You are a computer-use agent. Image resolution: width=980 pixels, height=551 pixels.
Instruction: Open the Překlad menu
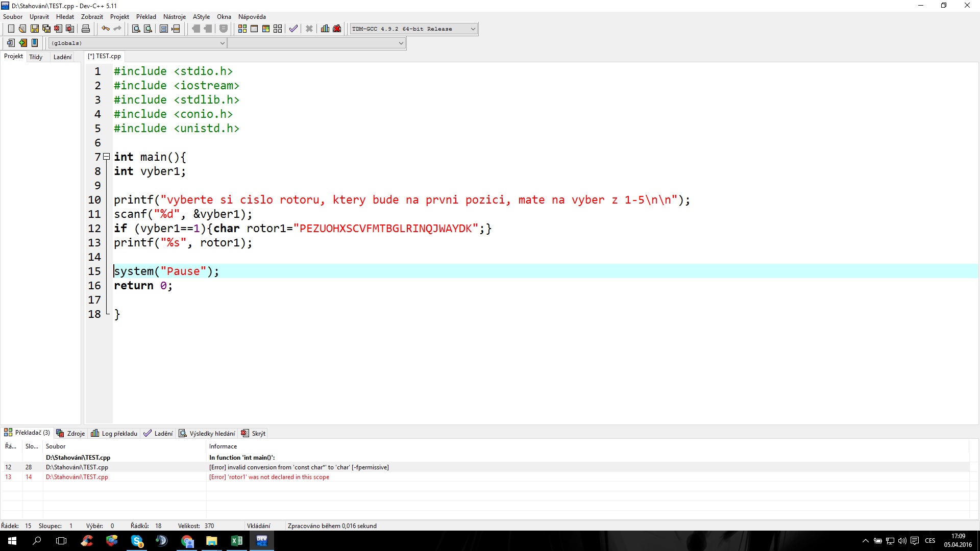tap(146, 17)
